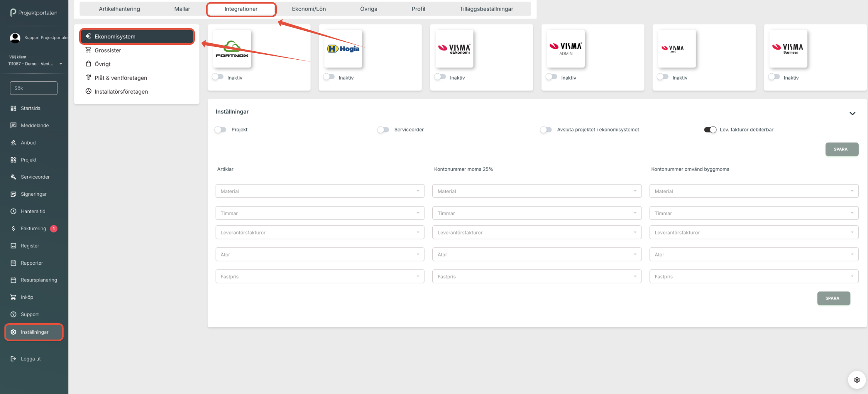Open omvänd byggmoms Fastpris dropdown
Image resolution: width=868 pixels, height=394 pixels.
(x=754, y=276)
